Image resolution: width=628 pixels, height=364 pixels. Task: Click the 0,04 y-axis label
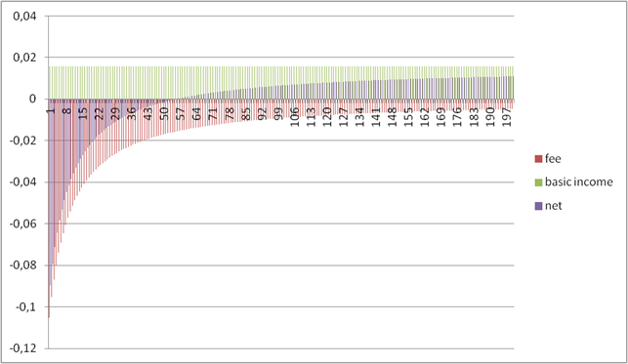pos(24,17)
